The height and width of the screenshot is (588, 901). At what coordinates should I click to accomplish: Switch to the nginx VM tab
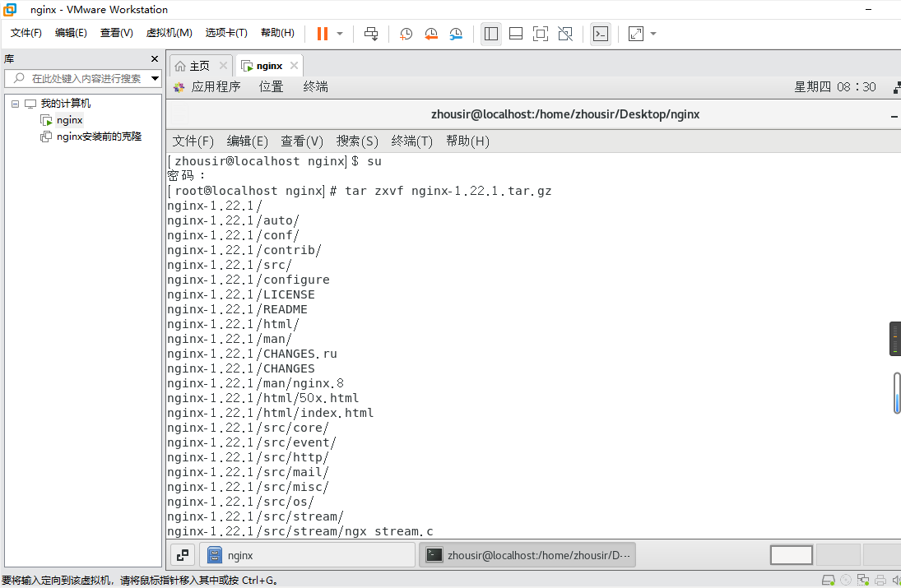tap(270, 66)
